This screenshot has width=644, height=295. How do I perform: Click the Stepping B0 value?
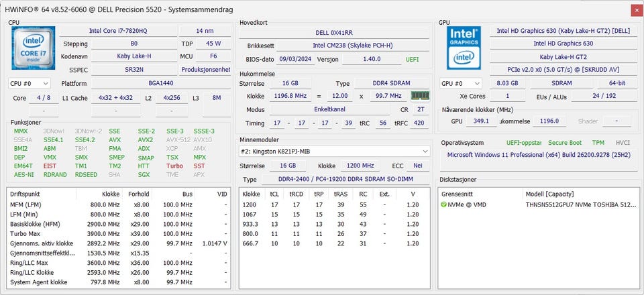(x=134, y=44)
